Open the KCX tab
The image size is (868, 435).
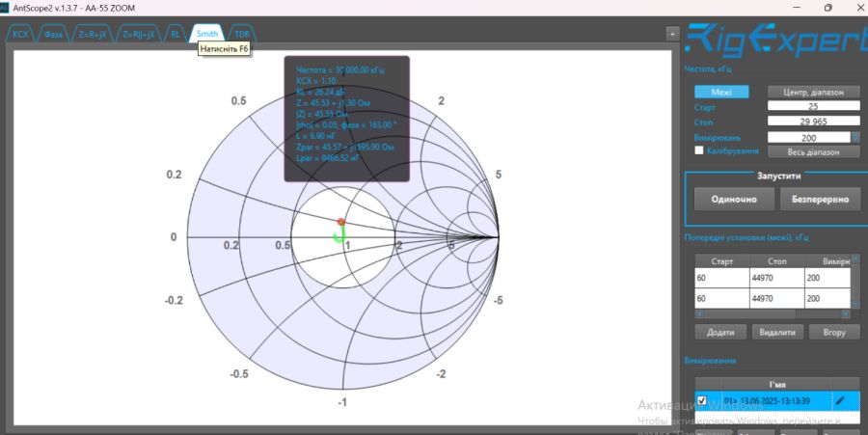(20, 34)
